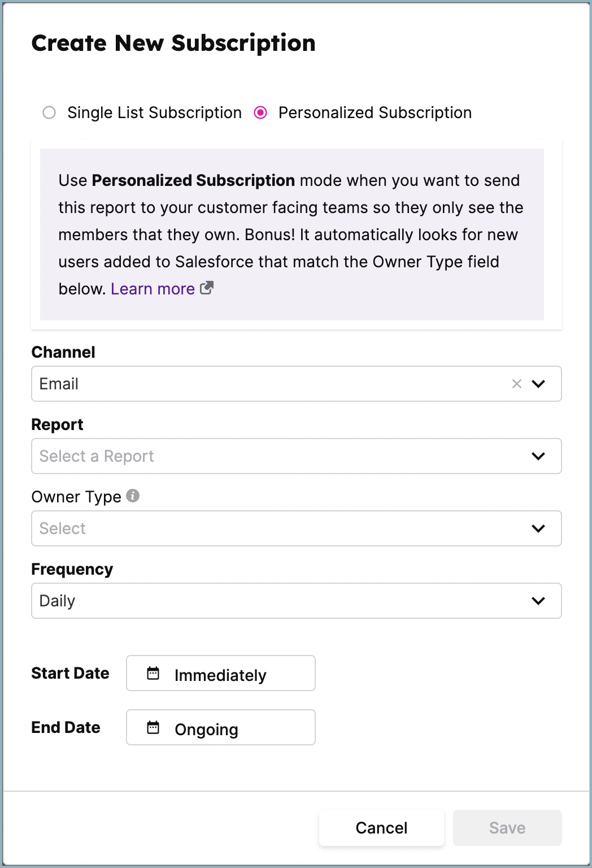
Task: Clear the Email channel selection with the X icon
Action: click(516, 384)
